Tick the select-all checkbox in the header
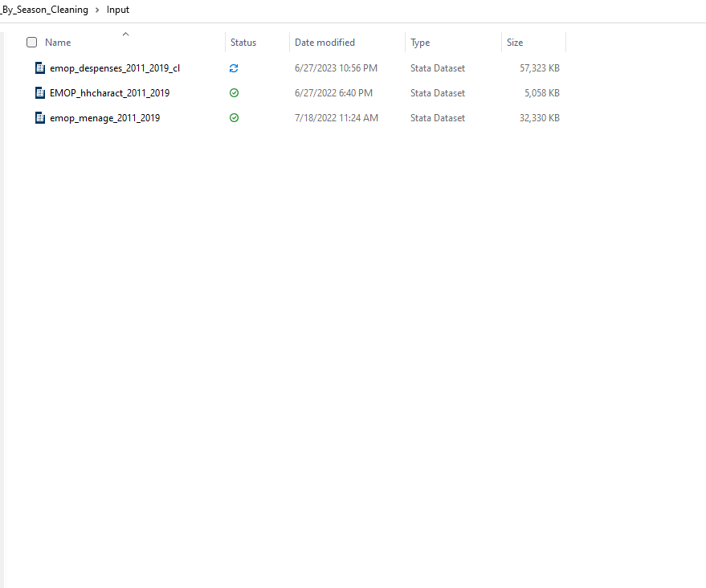 tap(31, 43)
